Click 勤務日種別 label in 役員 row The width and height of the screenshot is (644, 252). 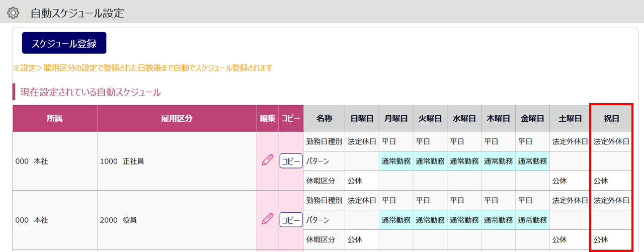(x=324, y=200)
